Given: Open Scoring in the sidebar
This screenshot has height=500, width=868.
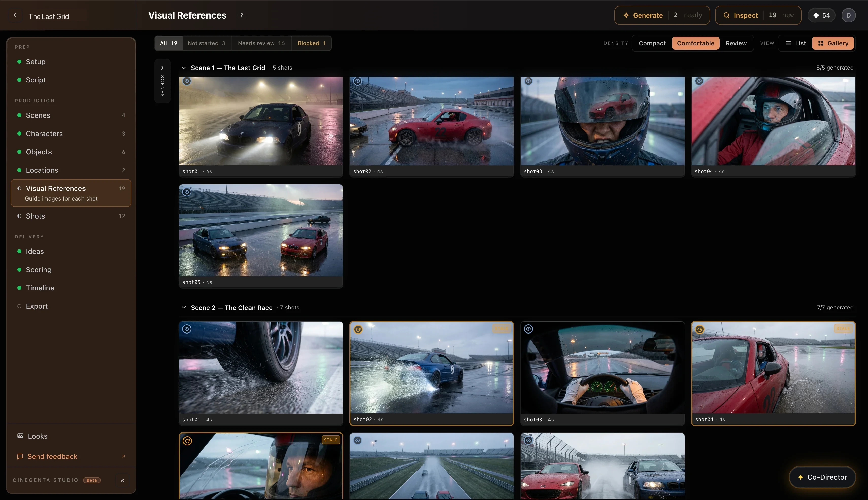Looking at the screenshot, I should coord(71,270).
